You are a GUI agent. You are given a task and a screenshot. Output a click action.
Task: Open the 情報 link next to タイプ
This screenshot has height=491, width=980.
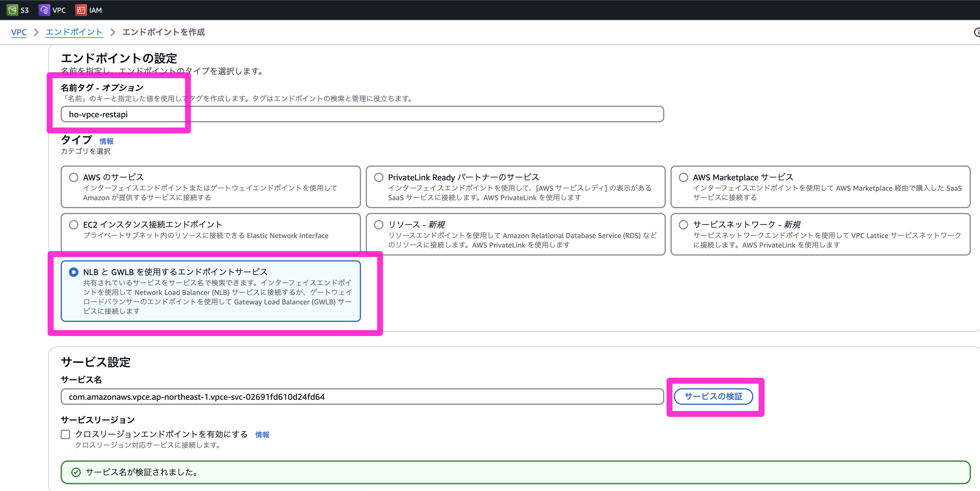107,141
